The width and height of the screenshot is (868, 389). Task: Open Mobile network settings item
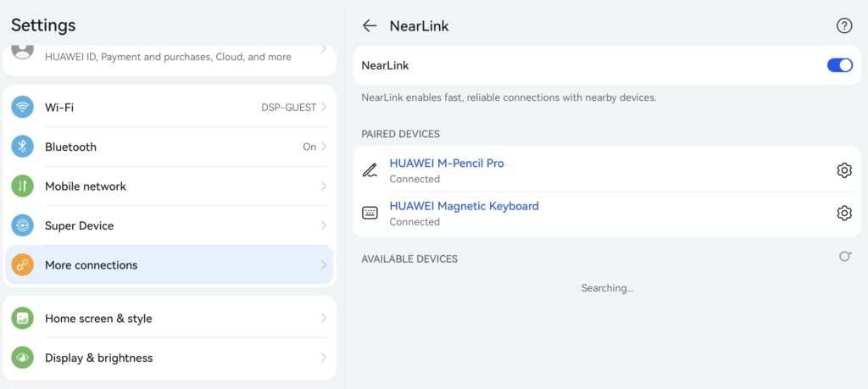point(170,186)
